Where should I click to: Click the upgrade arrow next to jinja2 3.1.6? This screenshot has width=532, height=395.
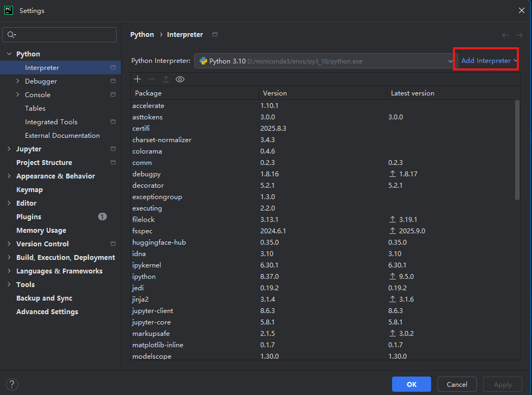[x=393, y=299]
